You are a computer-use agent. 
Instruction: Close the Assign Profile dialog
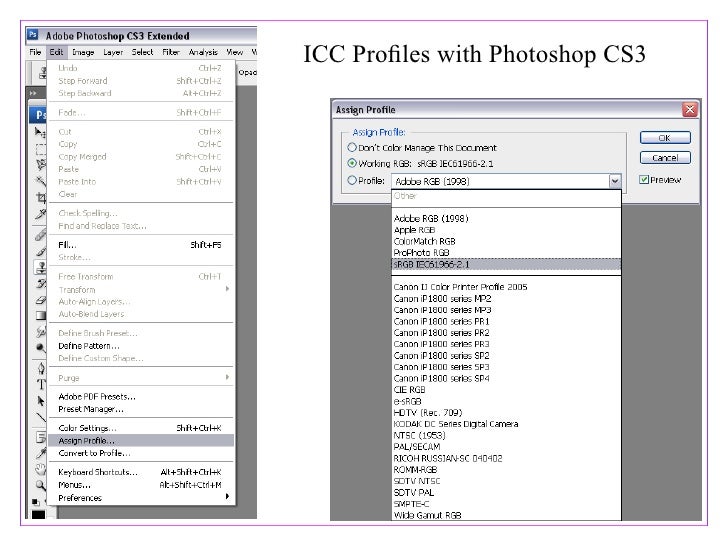(689, 110)
